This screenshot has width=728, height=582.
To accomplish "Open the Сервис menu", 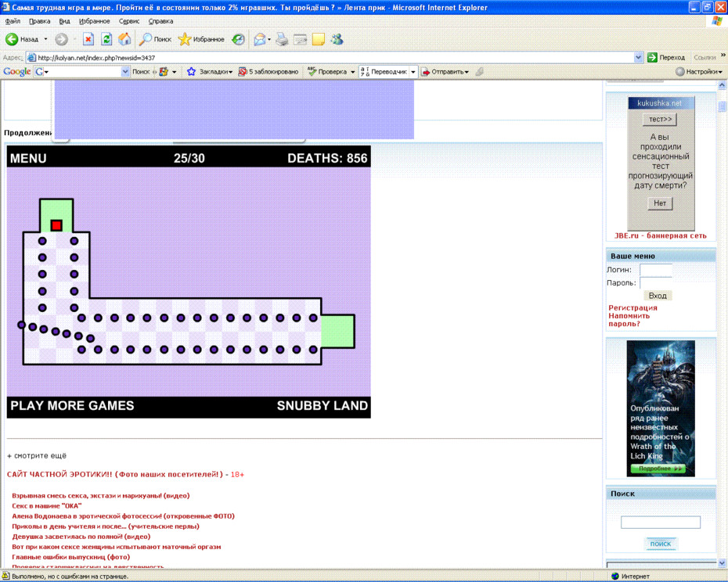I will click(x=129, y=21).
